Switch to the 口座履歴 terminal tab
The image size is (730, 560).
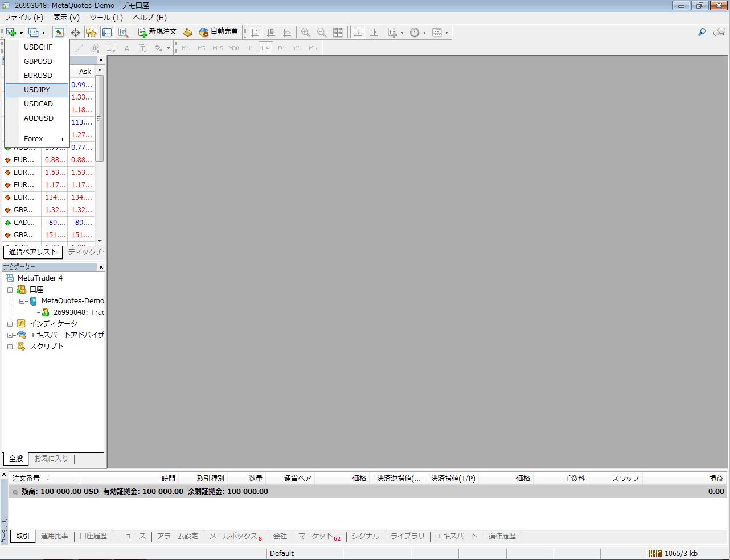pyautogui.click(x=93, y=536)
